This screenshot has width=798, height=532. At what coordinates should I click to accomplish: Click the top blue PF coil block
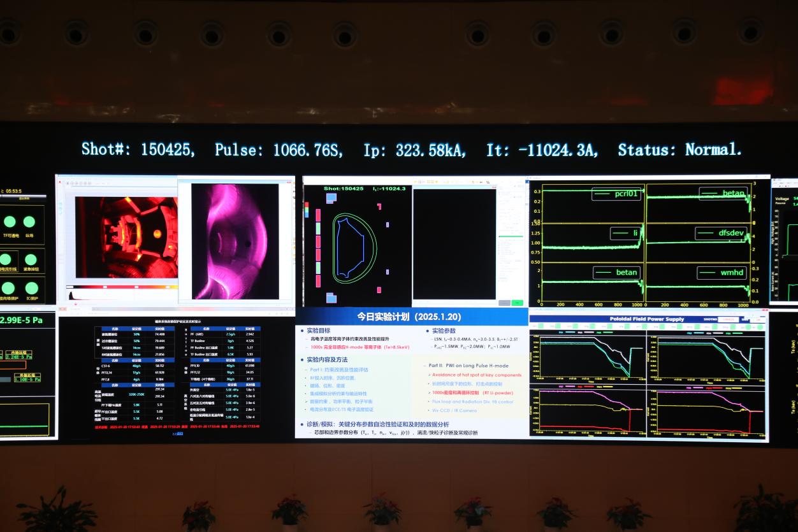click(331, 198)
